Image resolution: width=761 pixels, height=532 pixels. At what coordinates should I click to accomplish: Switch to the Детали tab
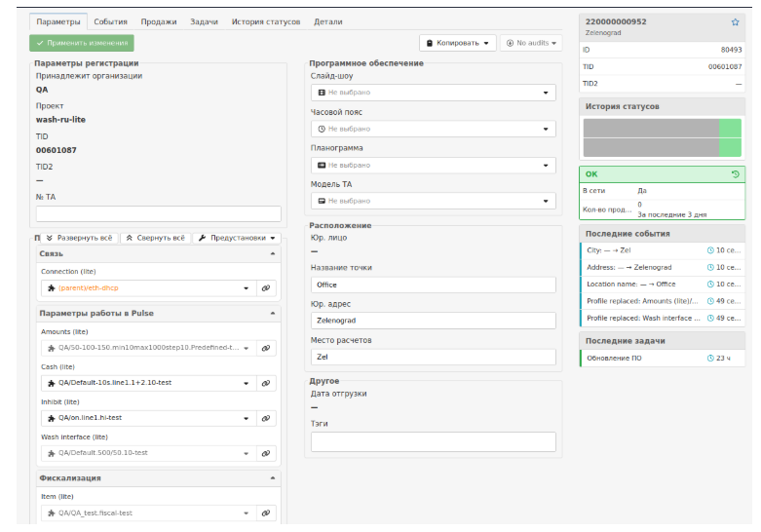(328, 21)
